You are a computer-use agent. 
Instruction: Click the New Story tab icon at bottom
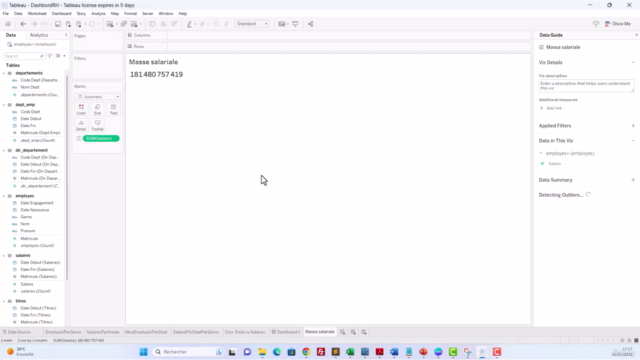[x=364, y=332]
